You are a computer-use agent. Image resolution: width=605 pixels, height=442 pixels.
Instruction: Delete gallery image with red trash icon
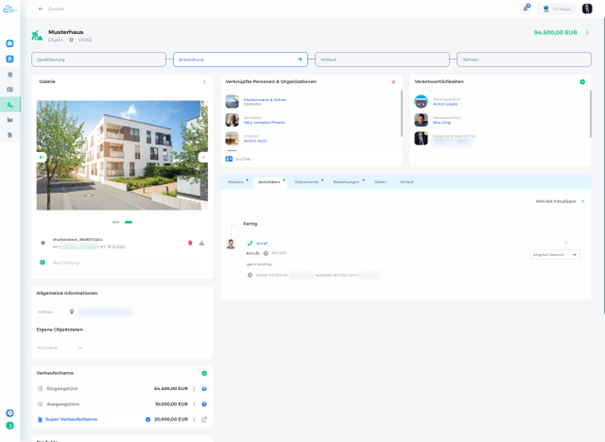tap(190, 243)
